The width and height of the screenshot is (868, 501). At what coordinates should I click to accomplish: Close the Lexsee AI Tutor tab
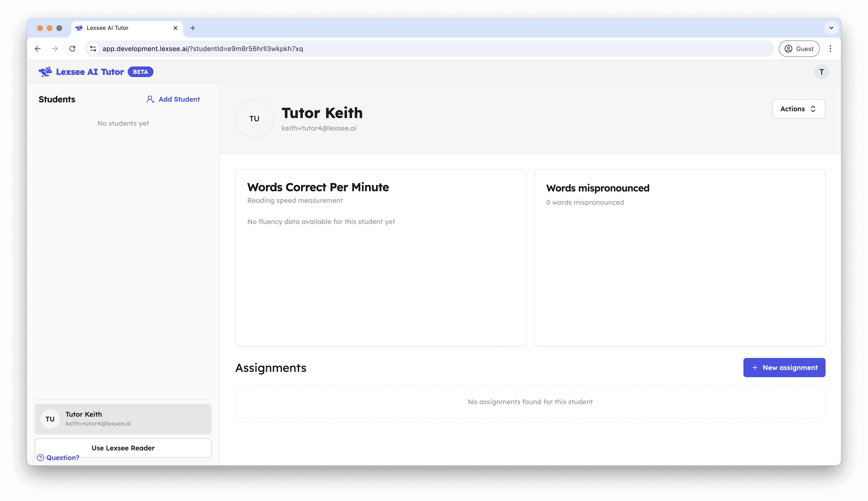tap(175, 28)
